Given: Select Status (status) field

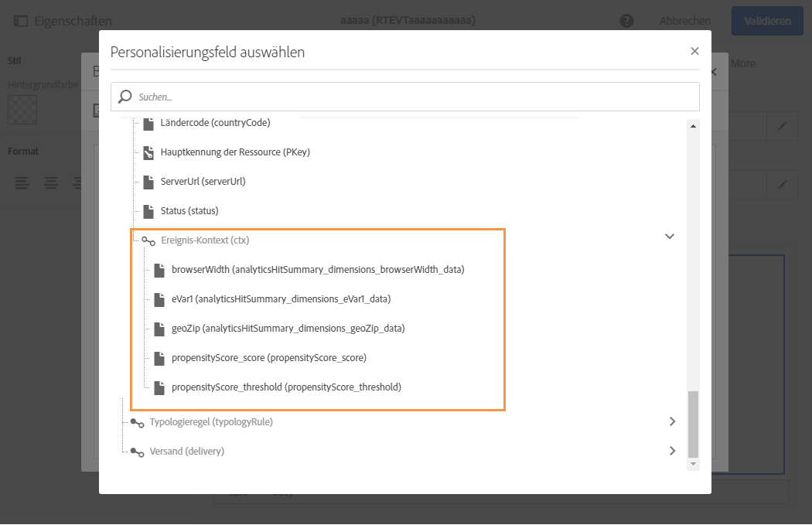Looking at the screenshot, I should [189, 211].
